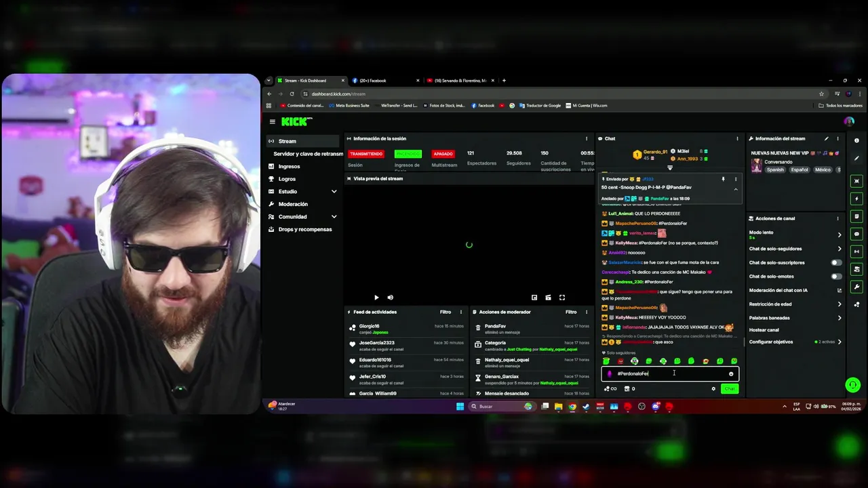Image resolution: width=868 pixels, height=488 pixels.
Task: Open Restricción de edad arrow
Action: pos(840,304)
